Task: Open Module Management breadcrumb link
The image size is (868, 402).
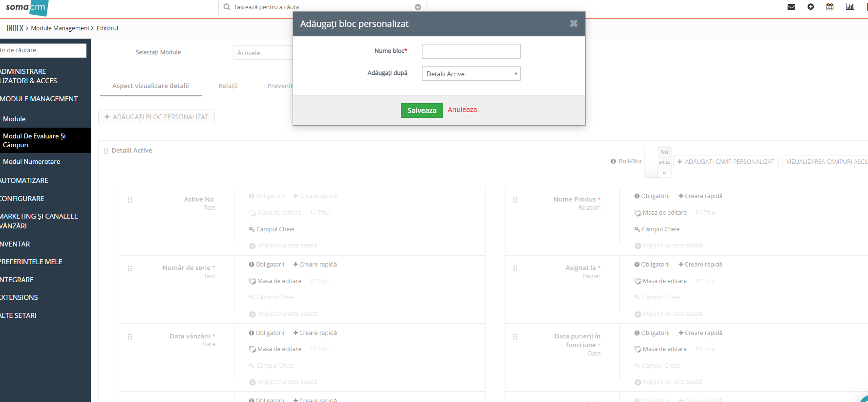Action: coord(60,28)
